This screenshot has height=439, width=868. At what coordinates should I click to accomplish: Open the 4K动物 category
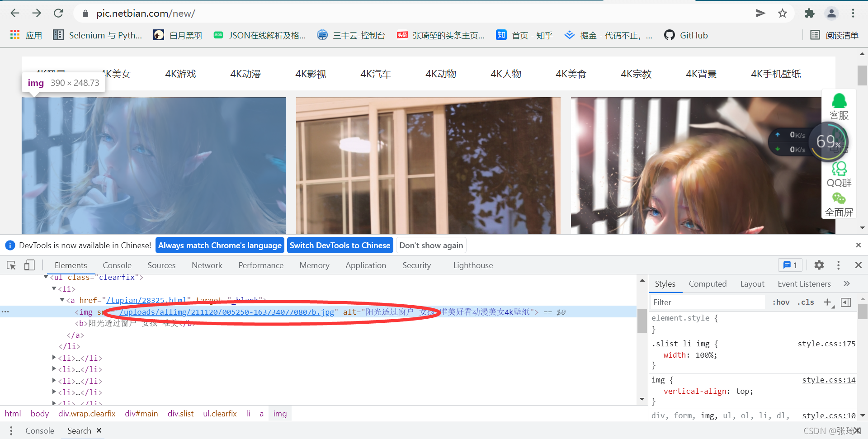(x=441, y=74)
